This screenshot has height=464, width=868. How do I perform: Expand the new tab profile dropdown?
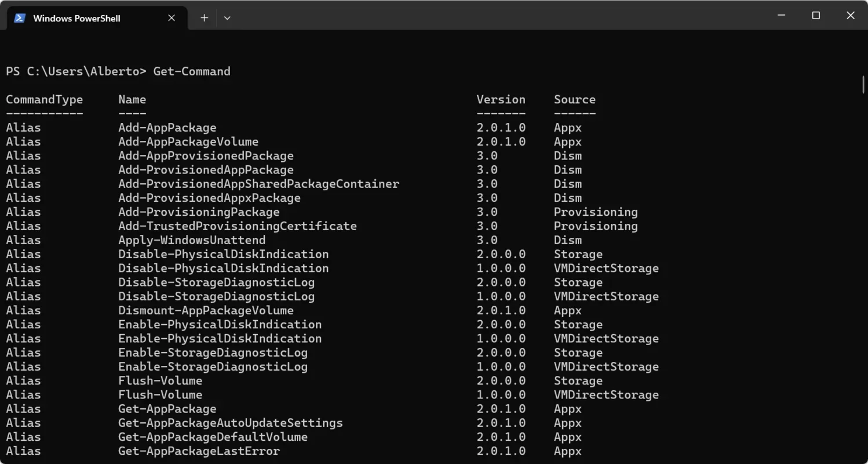click(227, 18)
